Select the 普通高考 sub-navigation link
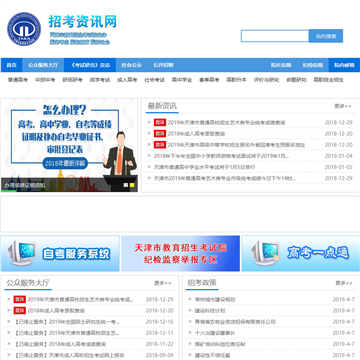The height and width of the screenshot is (360, 360). 18,80
